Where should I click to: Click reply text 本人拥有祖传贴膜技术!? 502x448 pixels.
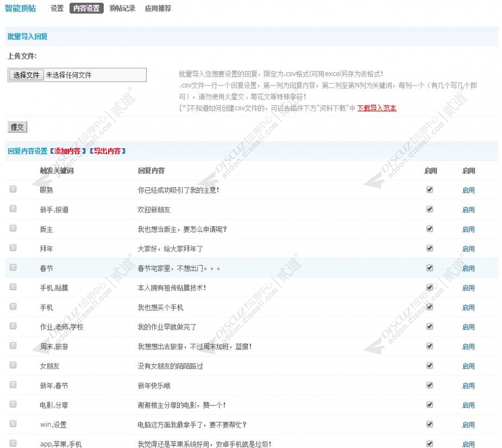172,288
